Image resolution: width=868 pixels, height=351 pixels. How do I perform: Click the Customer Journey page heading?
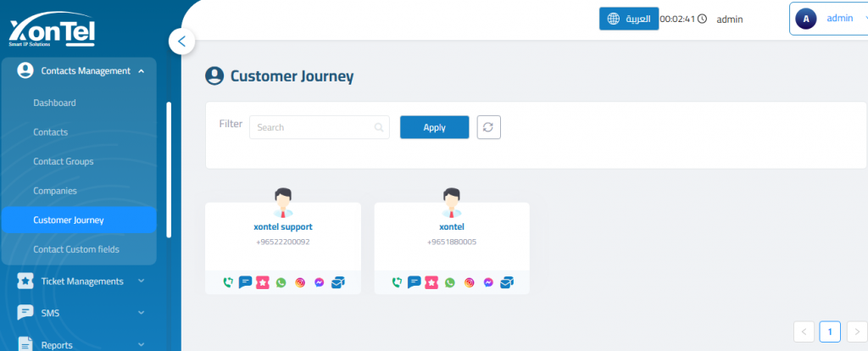pyautogui.click(x=292, y=75)
